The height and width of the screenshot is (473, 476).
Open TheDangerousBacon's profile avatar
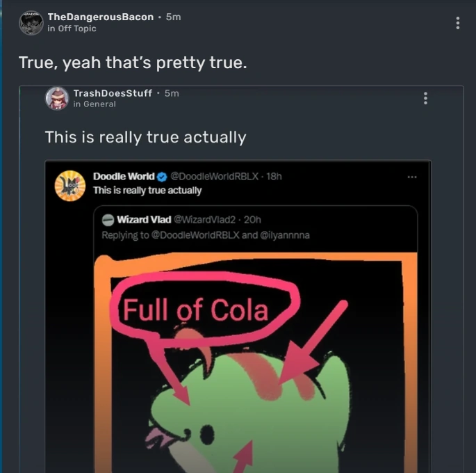point(31,23)
